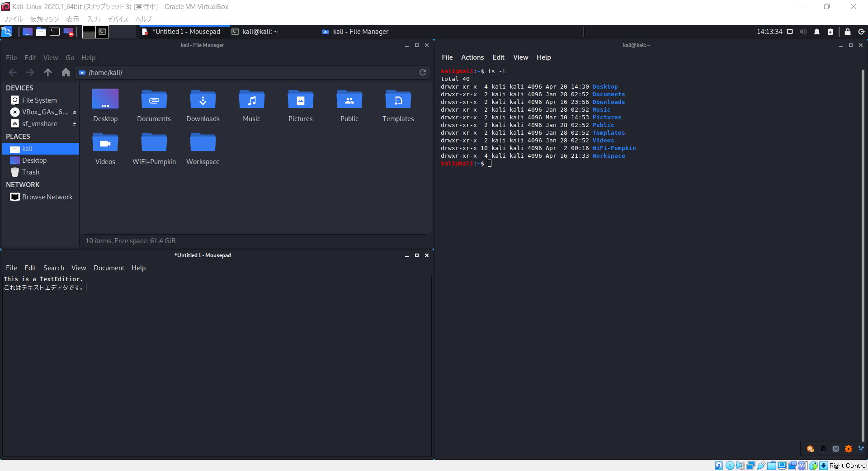Image resolution: width=868 pixels, height=471 pixels.
Task: Launch the terminal emulator from the panel
Action: tap(55, 32)
